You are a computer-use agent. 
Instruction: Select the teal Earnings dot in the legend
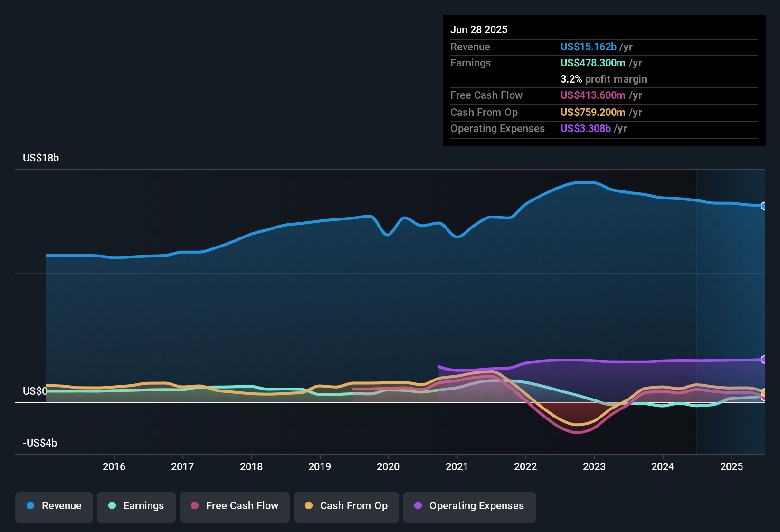coord(112,506)
